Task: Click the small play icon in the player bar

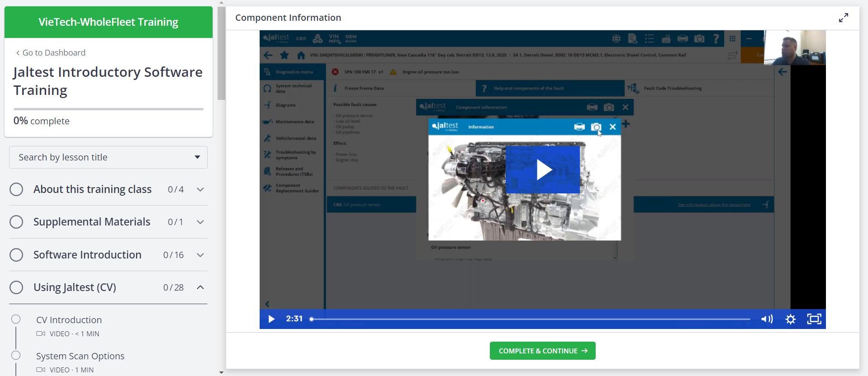Action: (271, 319)
